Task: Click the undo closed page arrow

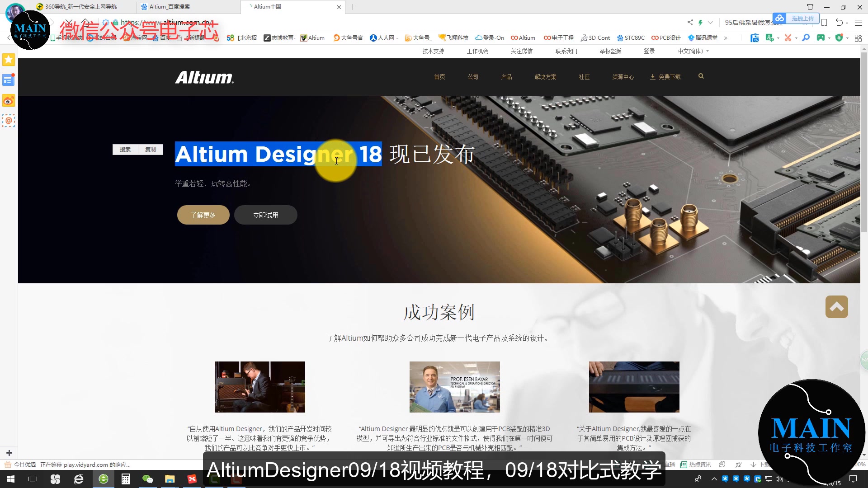Action: (839, 23)
